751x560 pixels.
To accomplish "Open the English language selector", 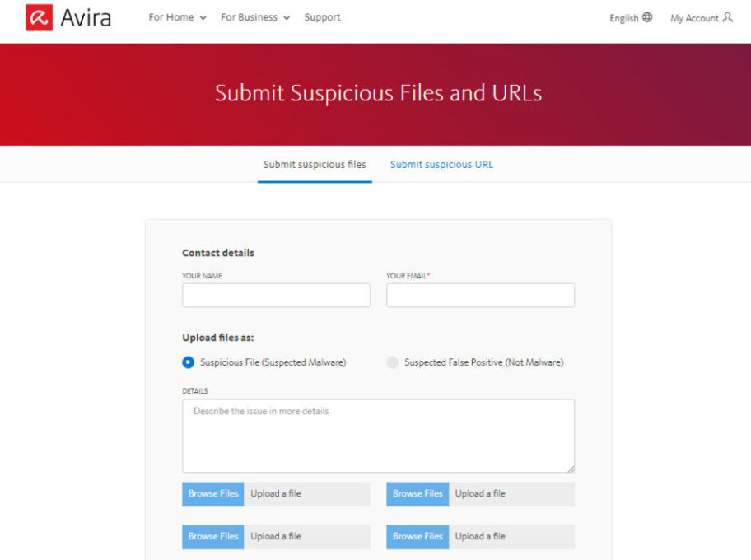I will tap(631, 18).
